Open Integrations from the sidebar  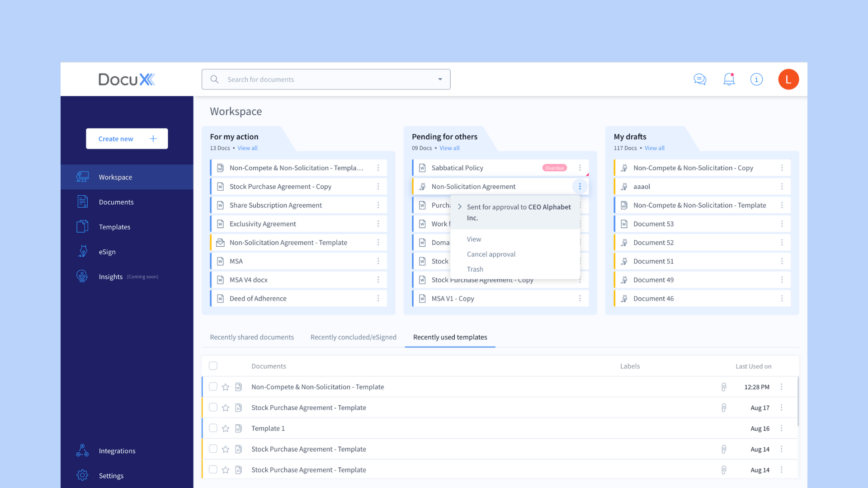click(x=117, y=450)
